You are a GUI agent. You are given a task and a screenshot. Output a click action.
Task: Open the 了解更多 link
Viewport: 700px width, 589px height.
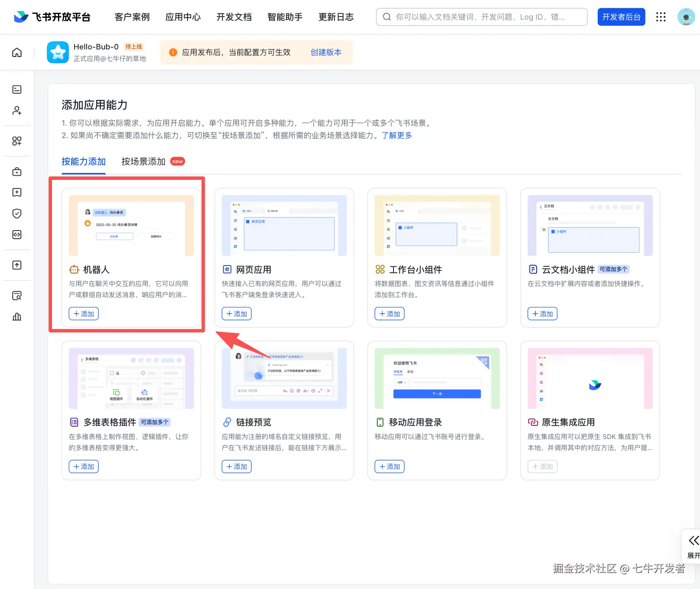[x=397, y=135]
